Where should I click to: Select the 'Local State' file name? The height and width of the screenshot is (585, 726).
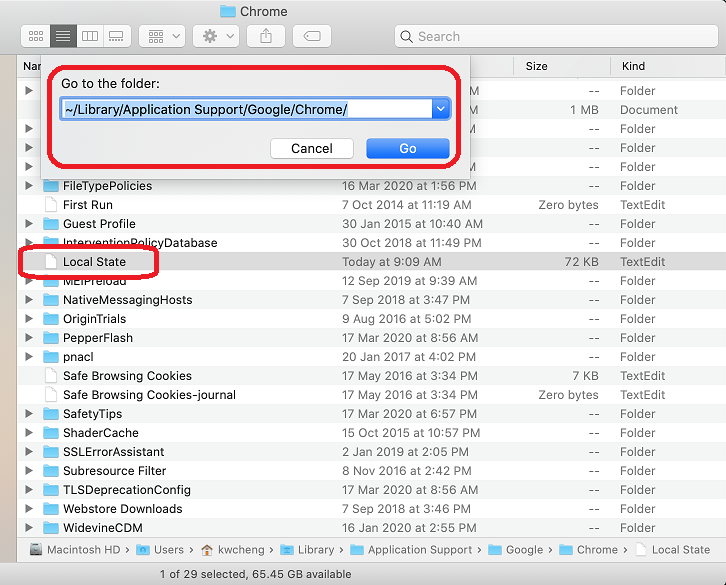tap(94, 262)
